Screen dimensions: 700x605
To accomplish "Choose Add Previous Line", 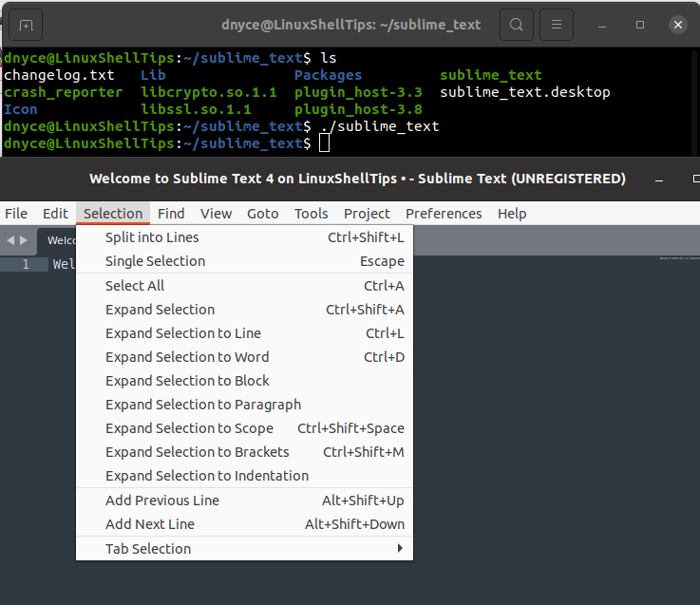I will pyautogui.click(x=245, y=501).
